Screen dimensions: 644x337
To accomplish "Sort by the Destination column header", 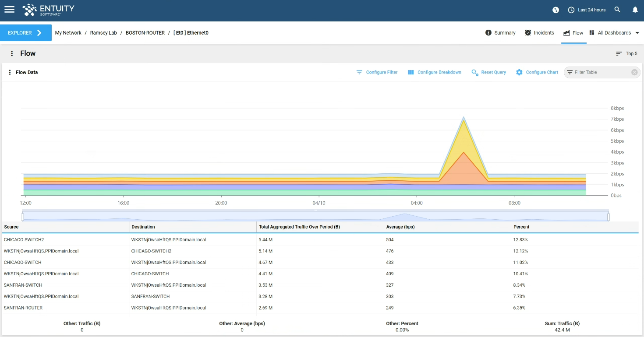I will click(143, 227).
